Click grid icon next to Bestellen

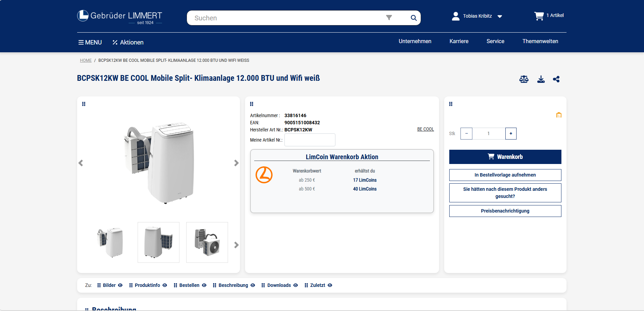(x=175, y=285)
